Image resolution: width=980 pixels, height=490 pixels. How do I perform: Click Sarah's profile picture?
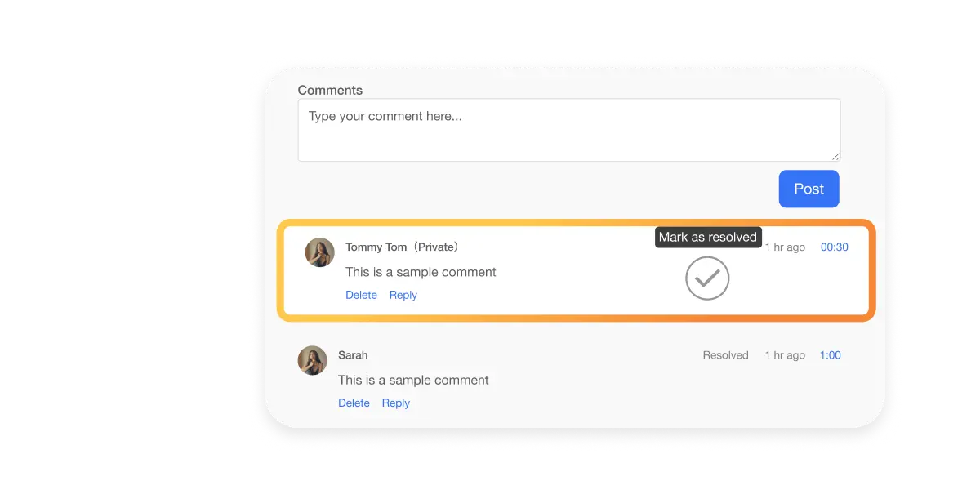pos(312,360)
